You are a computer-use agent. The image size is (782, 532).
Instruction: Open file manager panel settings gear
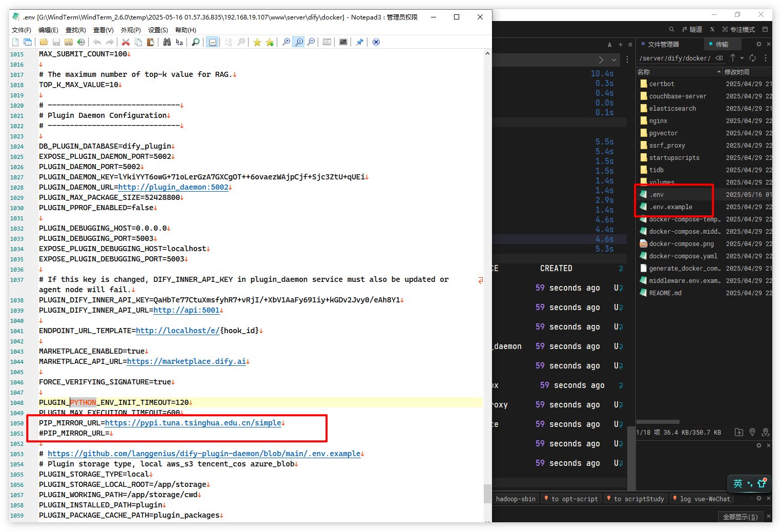pyautogui.click(x=759, y=44)
